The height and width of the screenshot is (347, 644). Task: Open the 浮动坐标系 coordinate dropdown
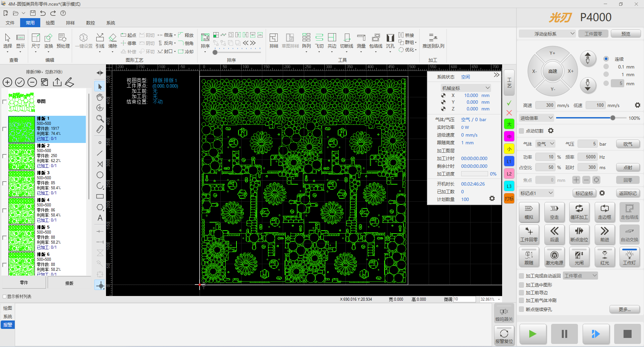click(x=547, y=34)
